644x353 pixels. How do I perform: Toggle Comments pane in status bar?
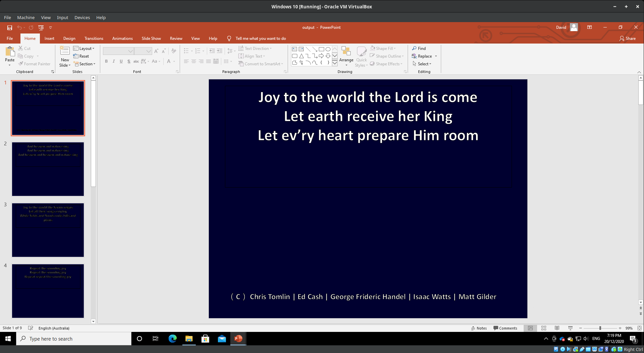pyautogui.click(x=505, y=328)
